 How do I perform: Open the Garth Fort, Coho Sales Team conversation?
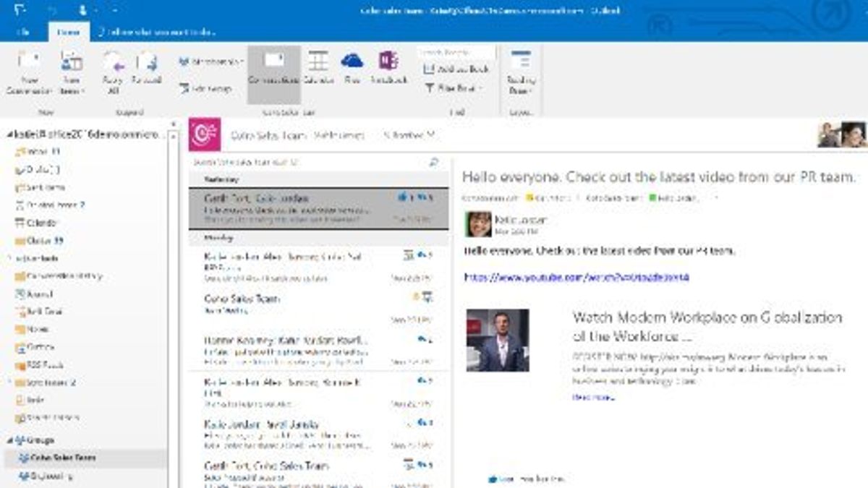tap(318, 471)
